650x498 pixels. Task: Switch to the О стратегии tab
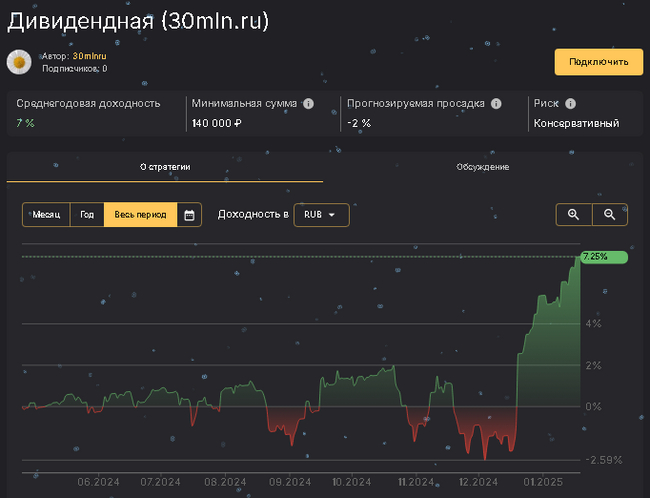165,167
